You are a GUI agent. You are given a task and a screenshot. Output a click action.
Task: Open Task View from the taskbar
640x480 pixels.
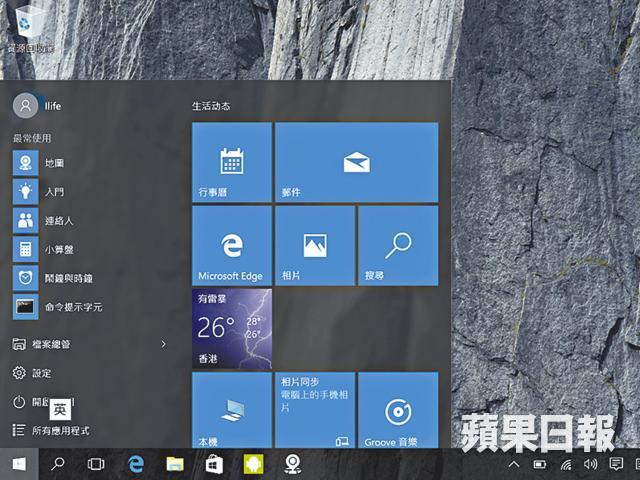coord(96,464)
